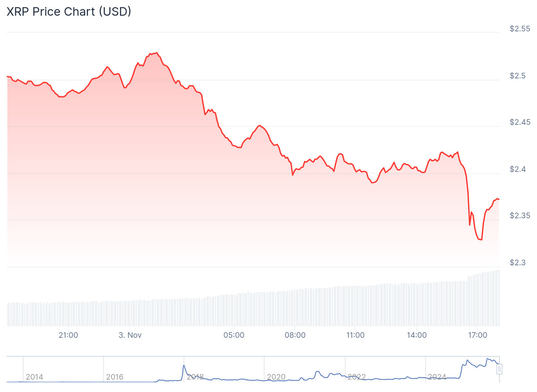This screenshot has width=537, height=392.
Task: Select 2020 on the navigator timeline
Action: (276, 377)
